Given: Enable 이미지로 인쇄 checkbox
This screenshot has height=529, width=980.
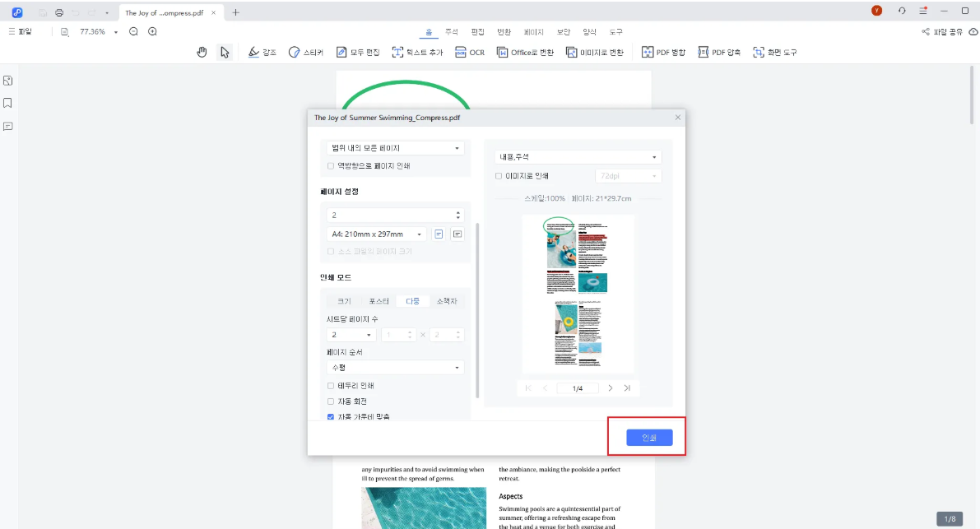Looking at the screenshot, I should click(498, 176).
